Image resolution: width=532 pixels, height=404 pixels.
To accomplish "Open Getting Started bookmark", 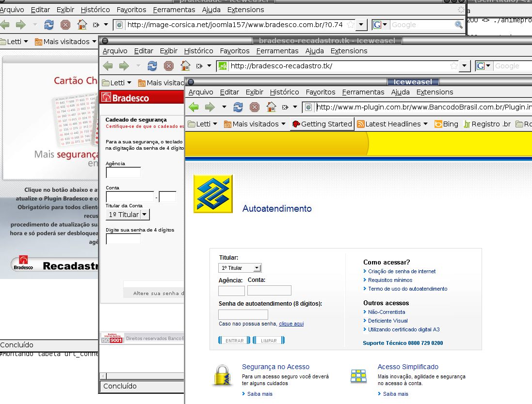I will [x=322, y=124].
